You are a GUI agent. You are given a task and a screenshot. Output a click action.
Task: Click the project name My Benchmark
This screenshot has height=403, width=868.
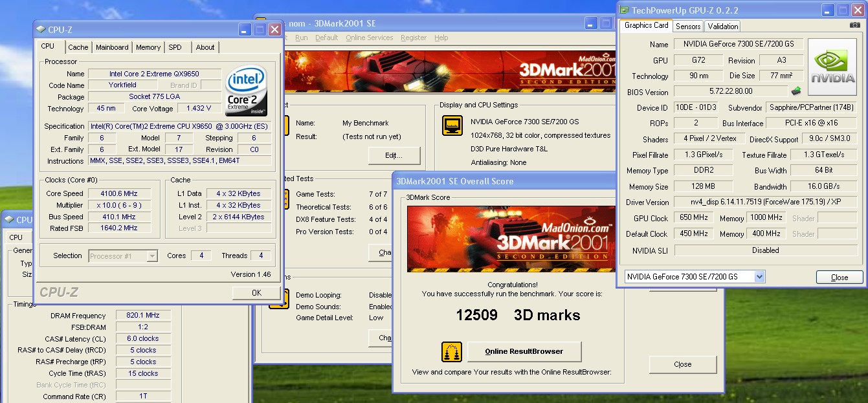[x=365, y=123]
